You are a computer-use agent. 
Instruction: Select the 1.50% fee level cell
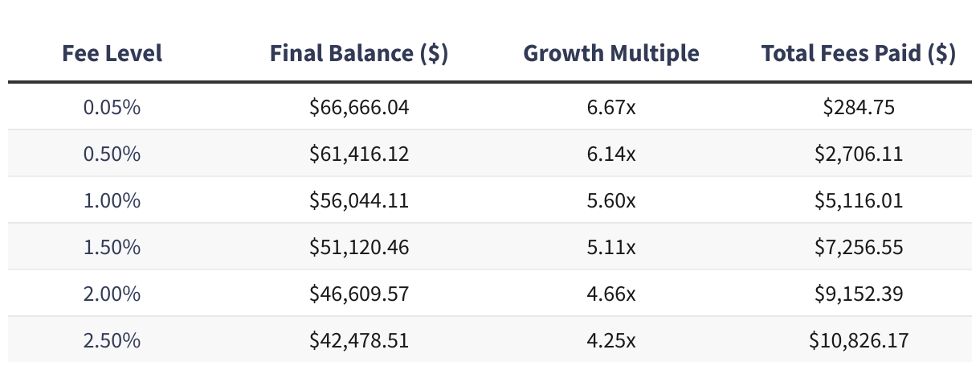coord(112,247)
